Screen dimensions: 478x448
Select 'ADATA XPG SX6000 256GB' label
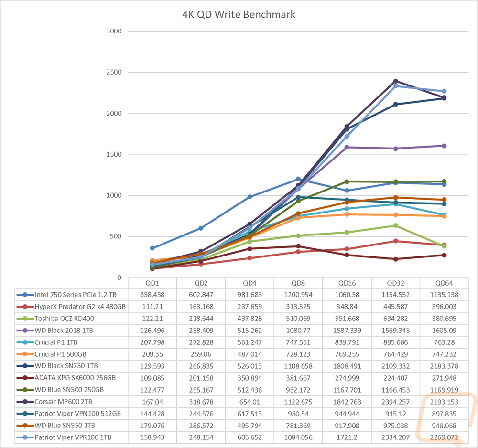[76, 378]
